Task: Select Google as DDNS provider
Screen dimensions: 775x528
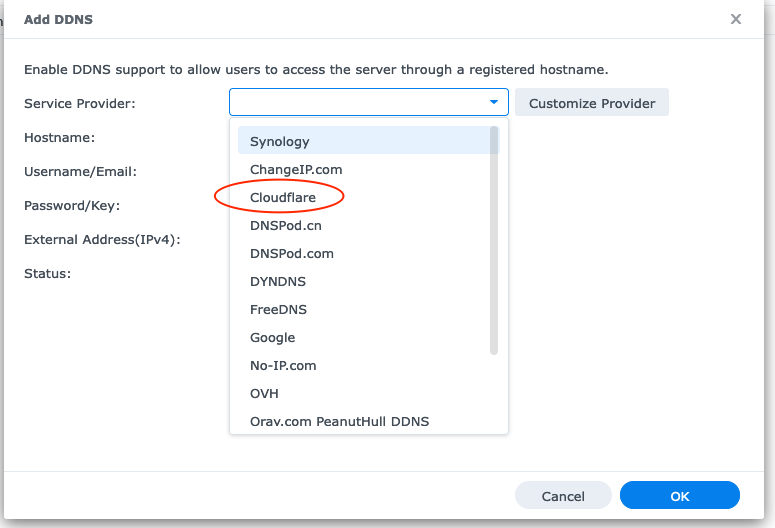Action: click(273, 337)
